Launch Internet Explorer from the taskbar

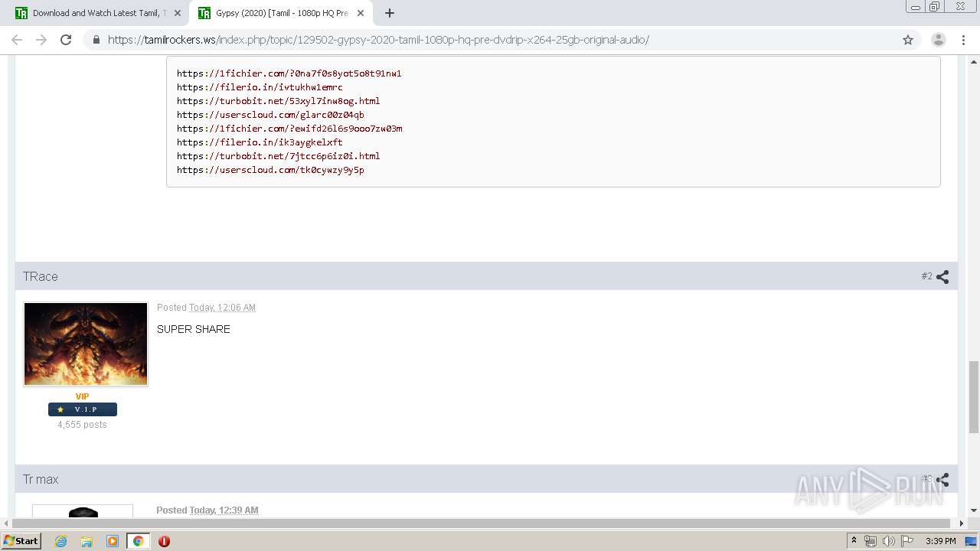pyautogui.click(x=60, y=541)
